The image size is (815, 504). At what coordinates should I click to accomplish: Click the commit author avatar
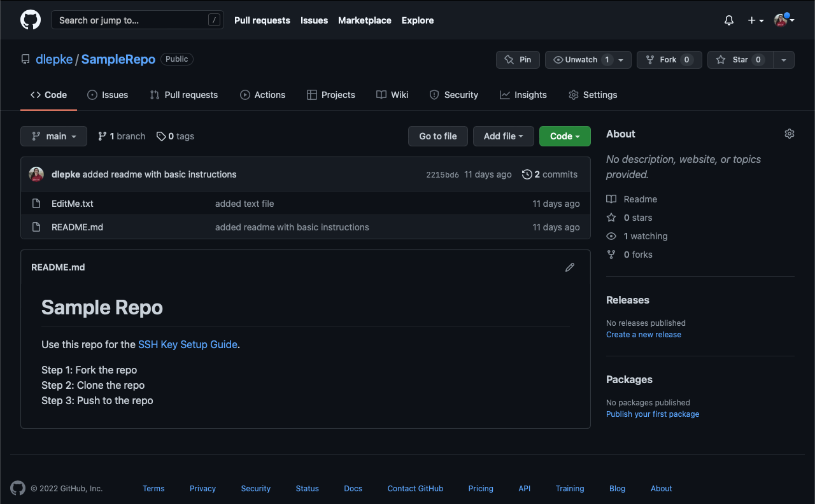point(36,174)
